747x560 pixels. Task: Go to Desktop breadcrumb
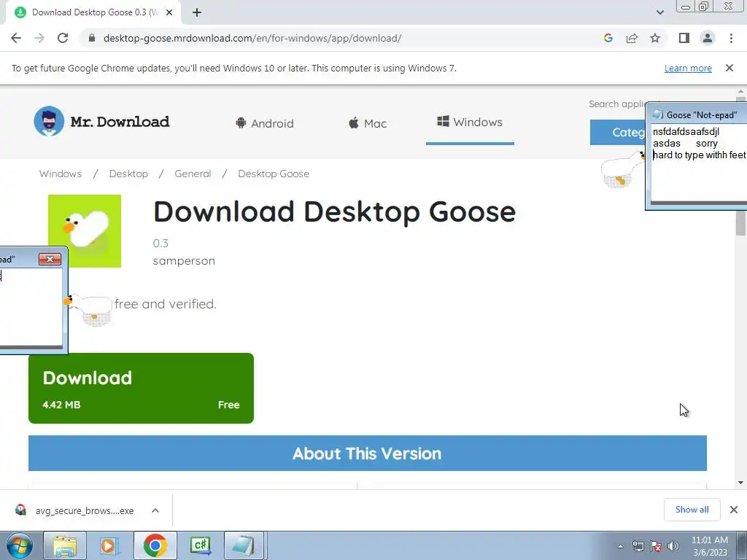(x=128, y=174)
